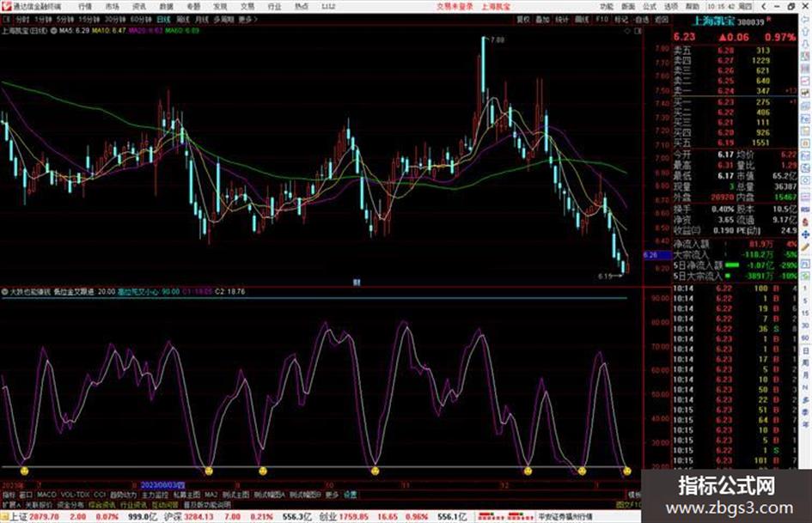Click the blue four-way move icon in sidebar

point(805,234)
